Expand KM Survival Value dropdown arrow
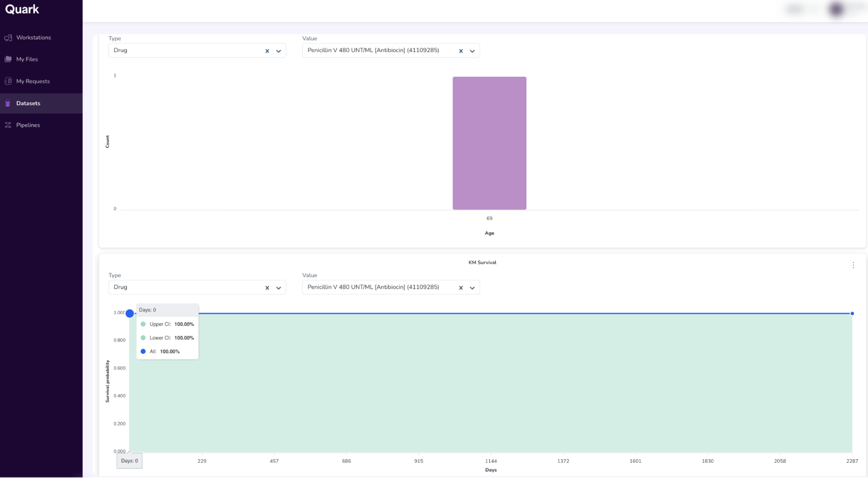Viewport: 868px width, 478px height. tap(472, 288)
